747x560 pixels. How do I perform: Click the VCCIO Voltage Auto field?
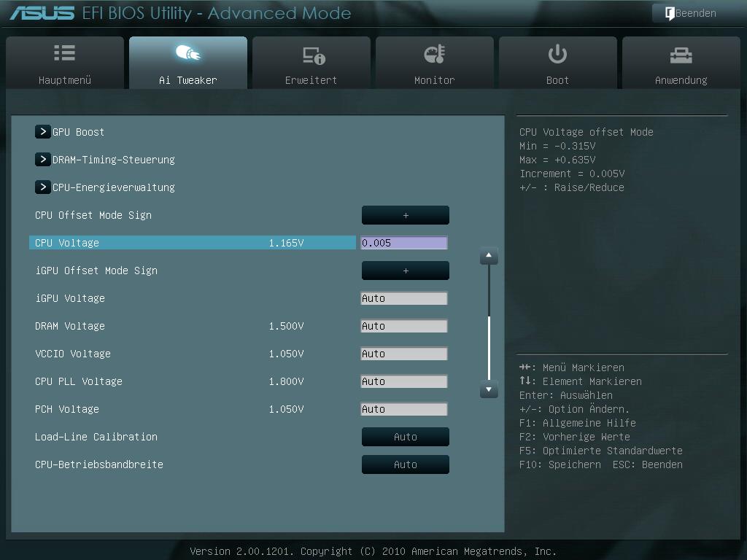click(x=404, y=354)
